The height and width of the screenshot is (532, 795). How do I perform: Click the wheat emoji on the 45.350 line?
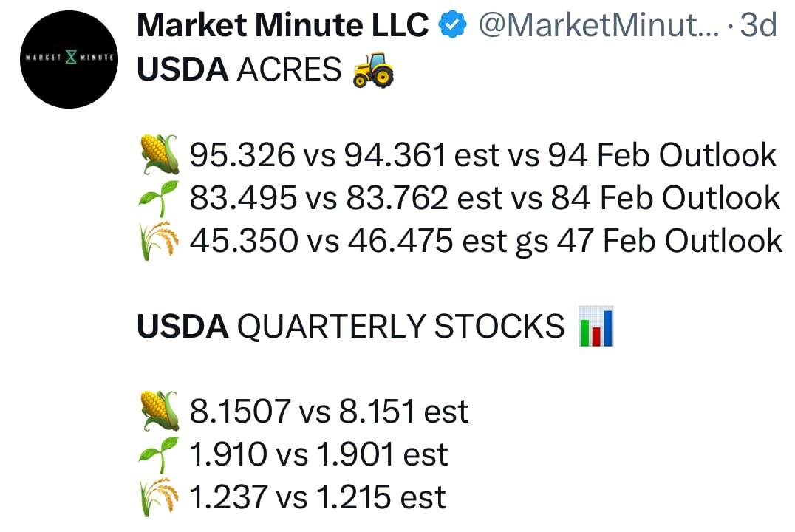pyautogui.click(x=159, y=241)
